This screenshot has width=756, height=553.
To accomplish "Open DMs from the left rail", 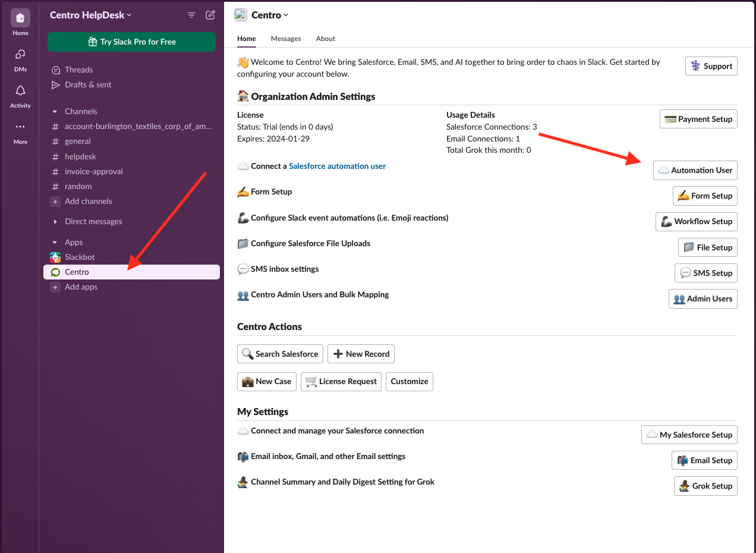I will pos(20,56).
